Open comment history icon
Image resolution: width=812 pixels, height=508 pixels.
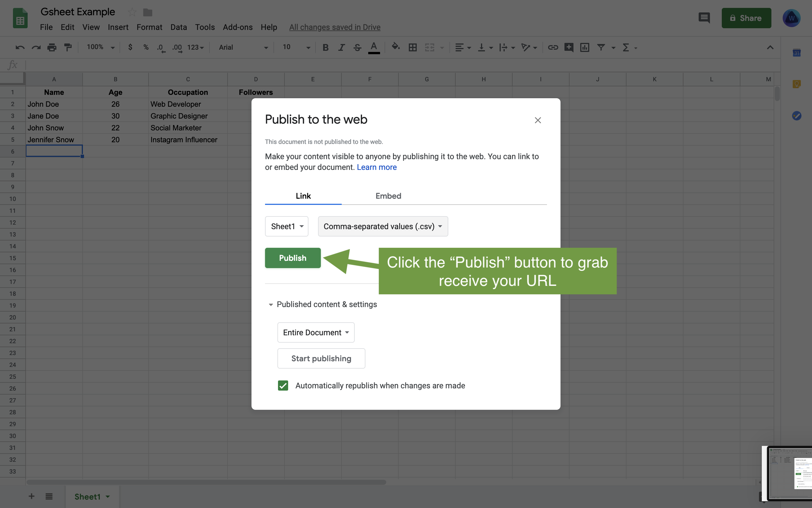click(x=704, y=17)
